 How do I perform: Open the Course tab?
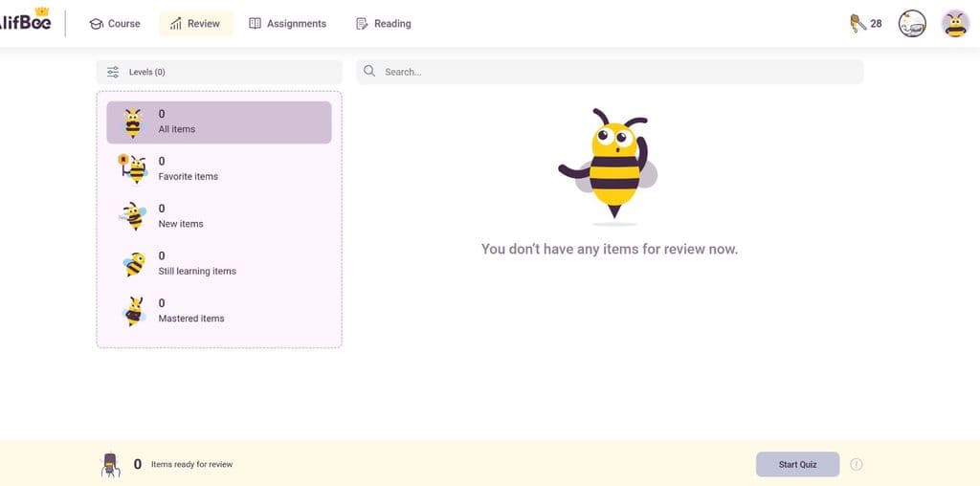tap(115, 24)
